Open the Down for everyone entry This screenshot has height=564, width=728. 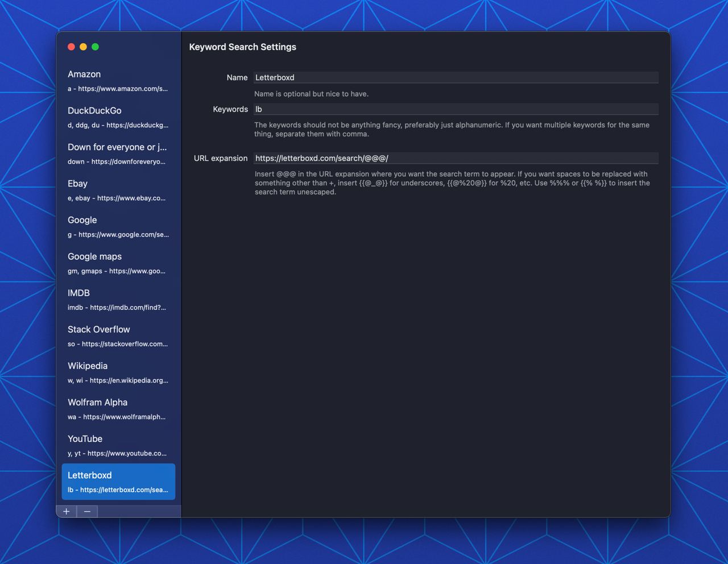coord(118,154)
